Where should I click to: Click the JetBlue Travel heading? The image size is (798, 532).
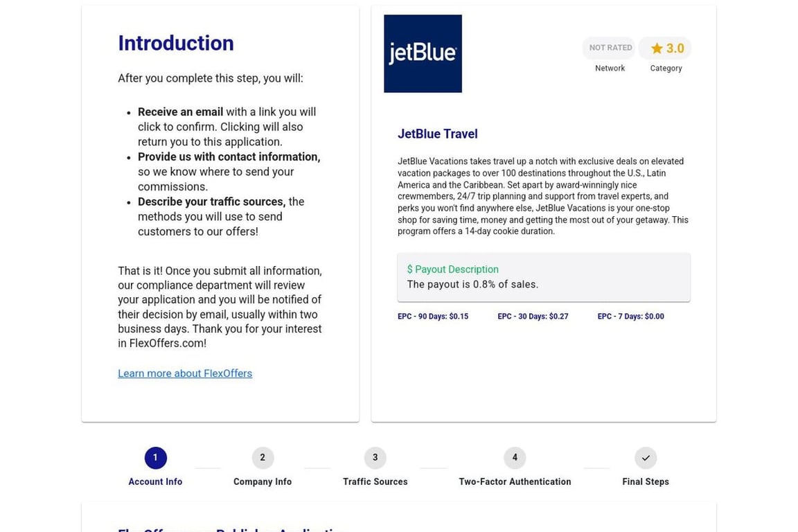pyautogui.click(x=437, y=134)
